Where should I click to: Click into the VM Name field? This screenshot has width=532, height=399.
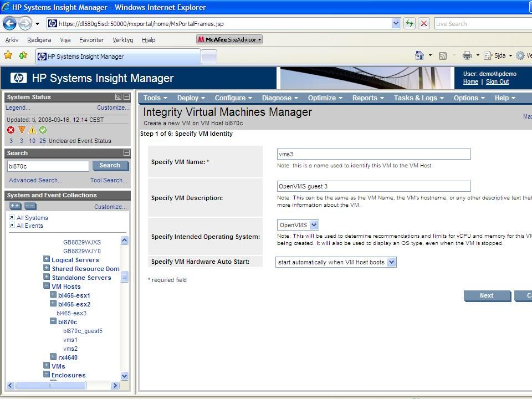374,154
